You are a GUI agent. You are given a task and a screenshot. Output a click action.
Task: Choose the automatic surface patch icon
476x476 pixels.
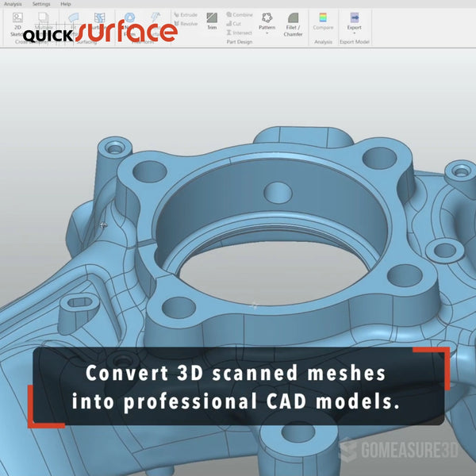click(100, 17)
